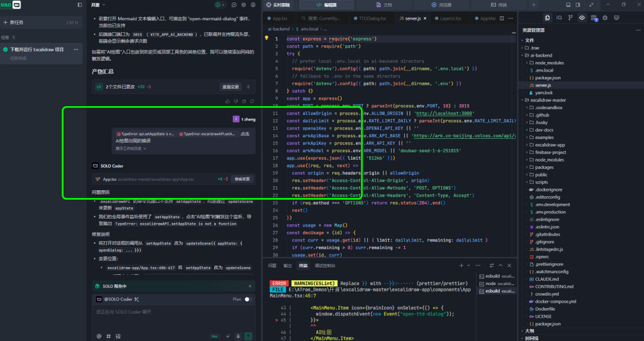Close the server.js editor tab

425,18
